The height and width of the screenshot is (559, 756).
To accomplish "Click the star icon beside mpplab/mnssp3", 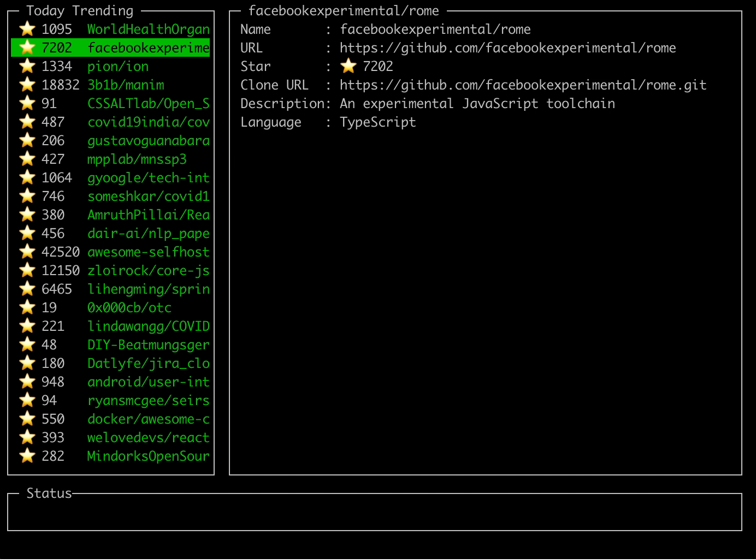I will [x=27, y=159].
